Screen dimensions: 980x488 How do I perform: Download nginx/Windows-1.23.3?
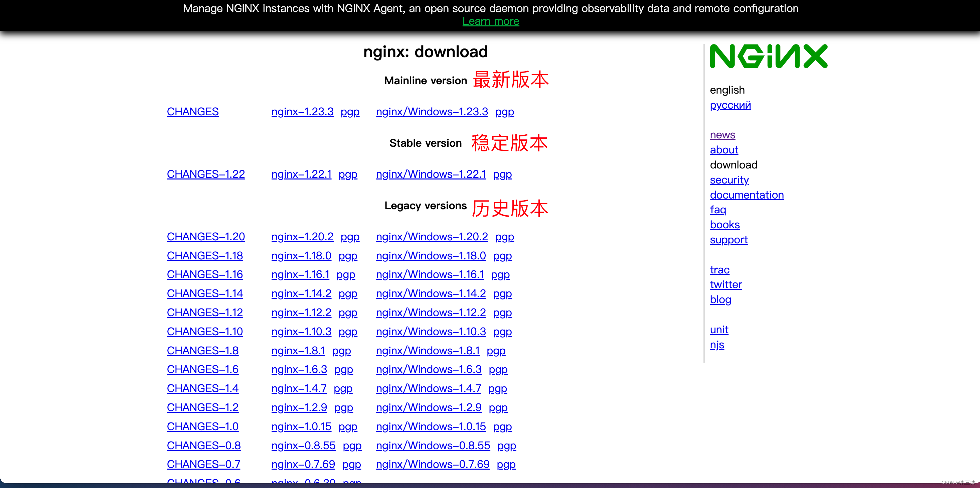(x=432, y=112)
